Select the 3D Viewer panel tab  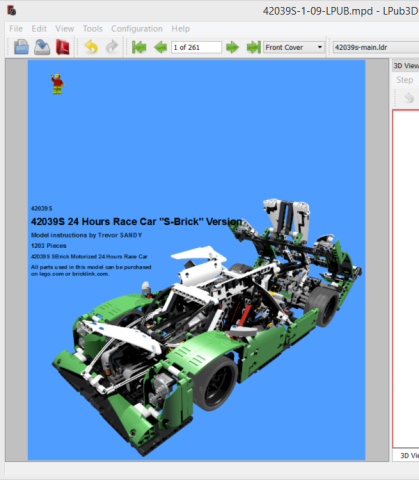pyautogui.click(x=406, y=66)
